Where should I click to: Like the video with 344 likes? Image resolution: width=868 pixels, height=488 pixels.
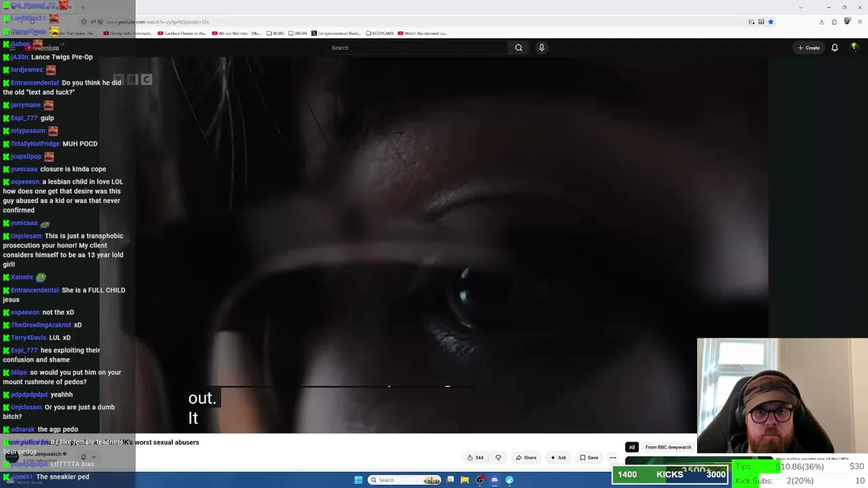[475, 457]
